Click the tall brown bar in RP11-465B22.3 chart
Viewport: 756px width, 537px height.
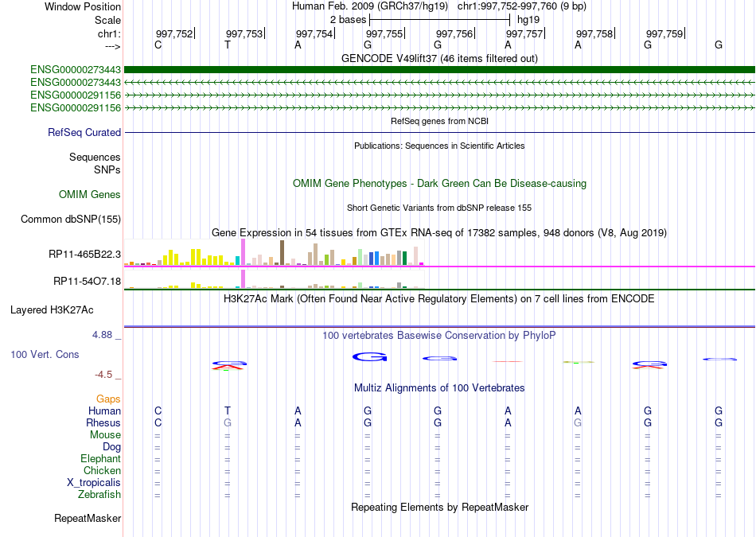(282, 253)
